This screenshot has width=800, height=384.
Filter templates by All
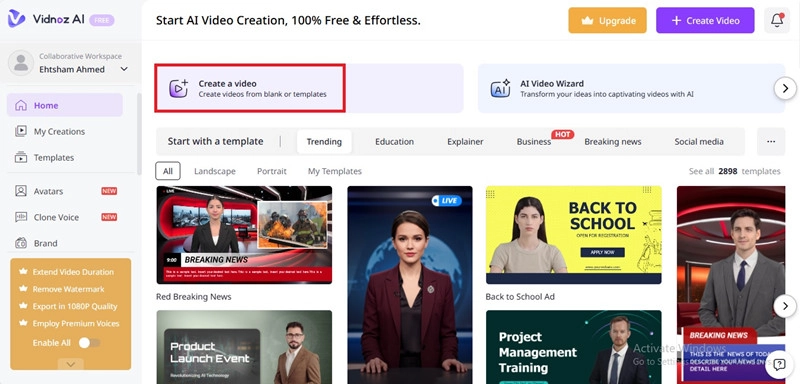point(168,171)
